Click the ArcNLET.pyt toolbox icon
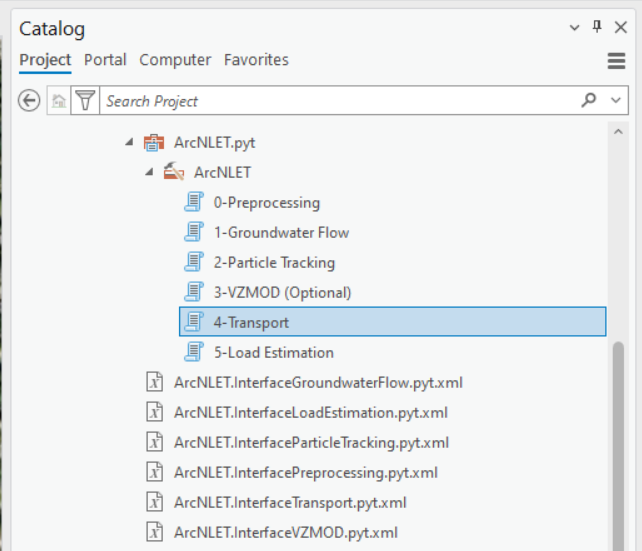 pos(154,142)
